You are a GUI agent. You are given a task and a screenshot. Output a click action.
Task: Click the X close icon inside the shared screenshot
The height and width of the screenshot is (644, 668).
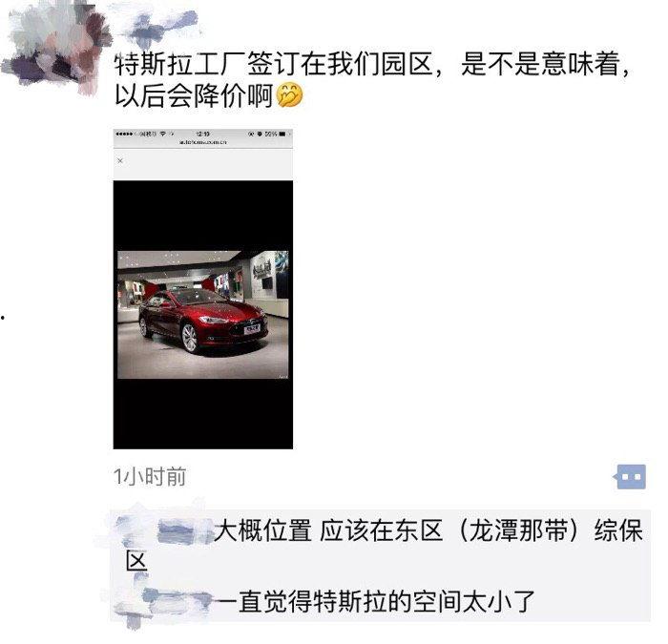(x=122, y=163)
